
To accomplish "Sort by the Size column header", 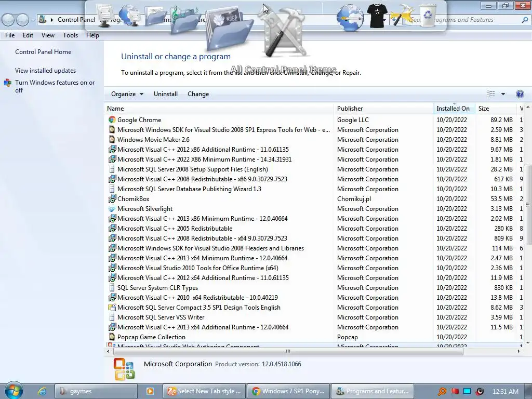I will pos(496,109).
